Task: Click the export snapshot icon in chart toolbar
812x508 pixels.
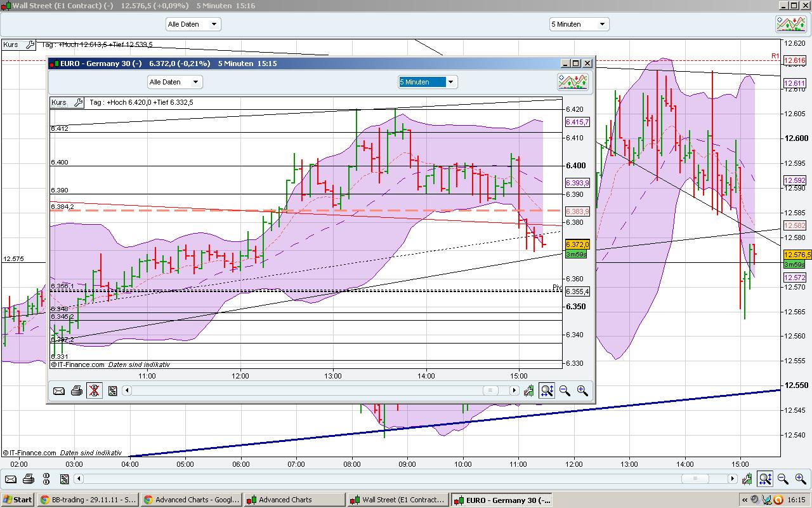Action: tap(112, 391)
